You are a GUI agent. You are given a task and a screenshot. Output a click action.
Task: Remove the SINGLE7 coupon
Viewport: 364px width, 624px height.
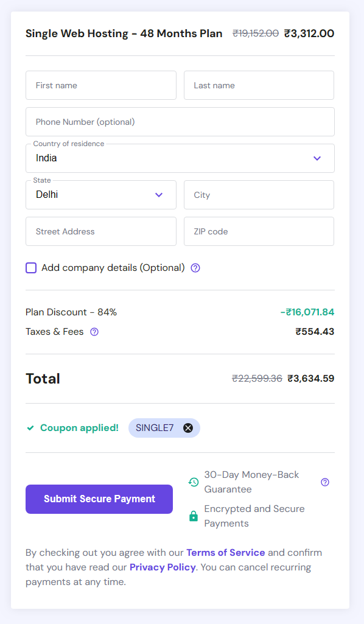click(189, 427)
